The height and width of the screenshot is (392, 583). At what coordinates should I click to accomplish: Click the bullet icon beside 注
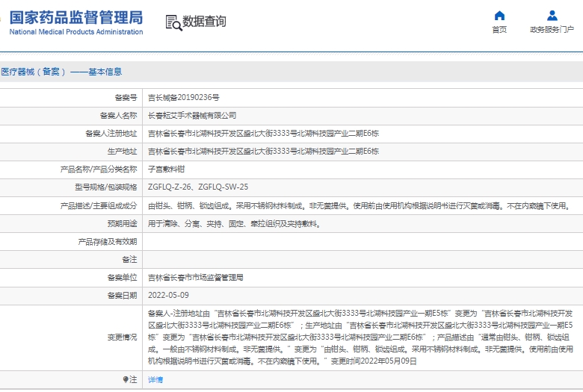(126, 379)
